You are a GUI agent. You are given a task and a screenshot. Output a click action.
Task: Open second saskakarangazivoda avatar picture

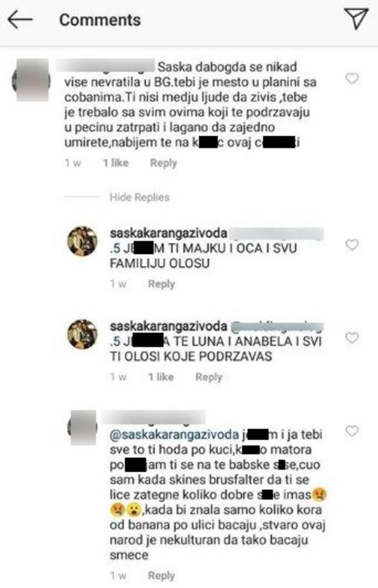[x=82, y=334]
